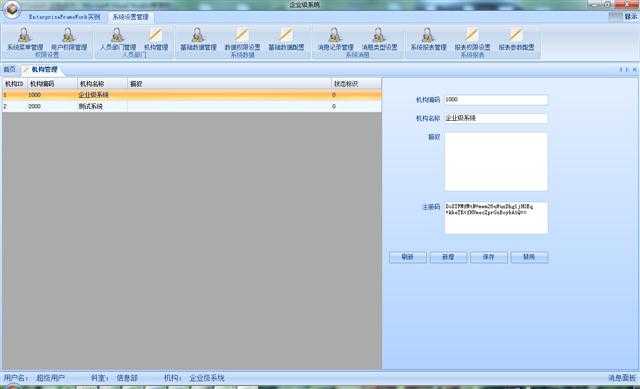Open 消息记录管理 ribbon icon

[336, 39]
